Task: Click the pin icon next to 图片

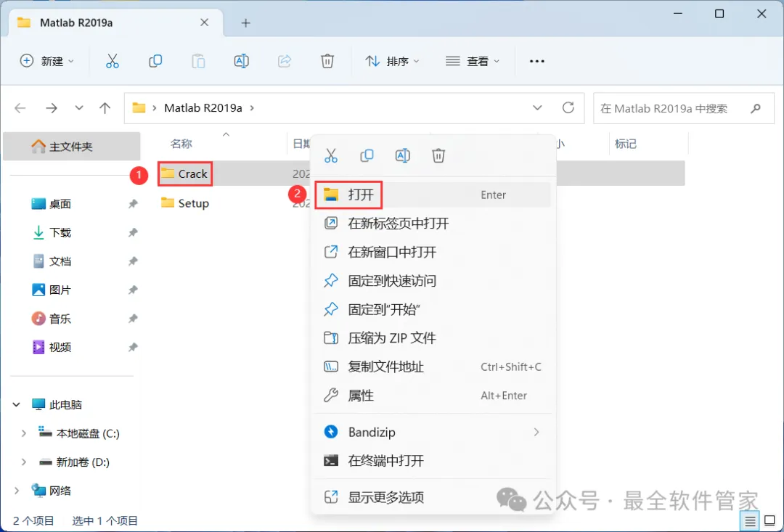Action: [133, 290]
